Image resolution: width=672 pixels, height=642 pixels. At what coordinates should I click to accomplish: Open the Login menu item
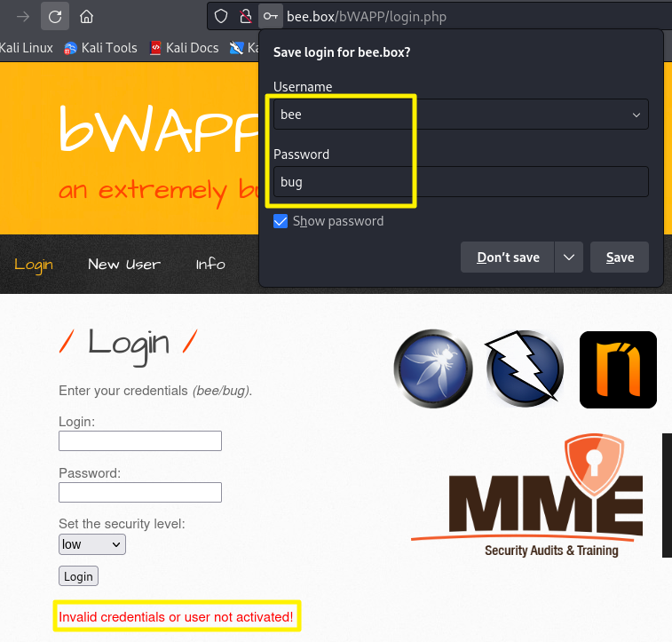click(34, 265)
